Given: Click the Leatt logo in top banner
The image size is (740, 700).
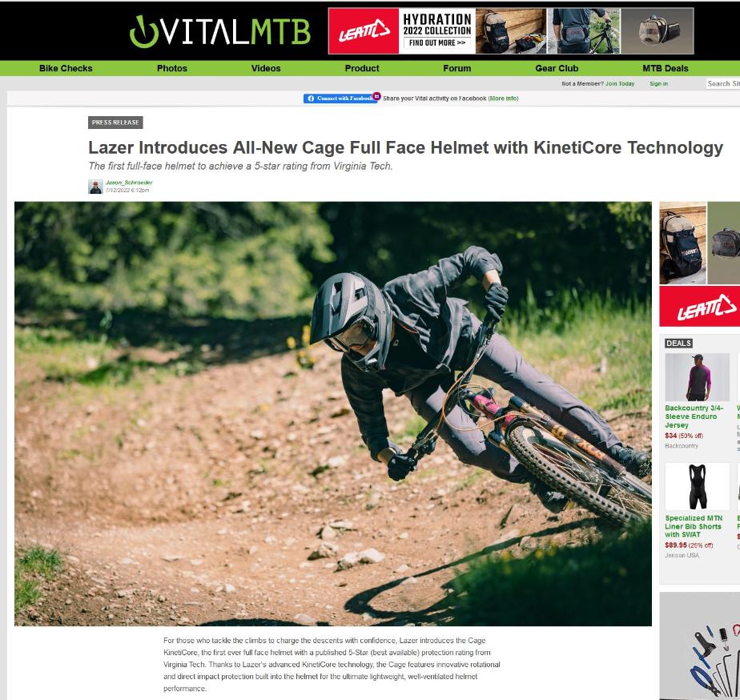Looking at the screenshot, I should pos(364,31).
